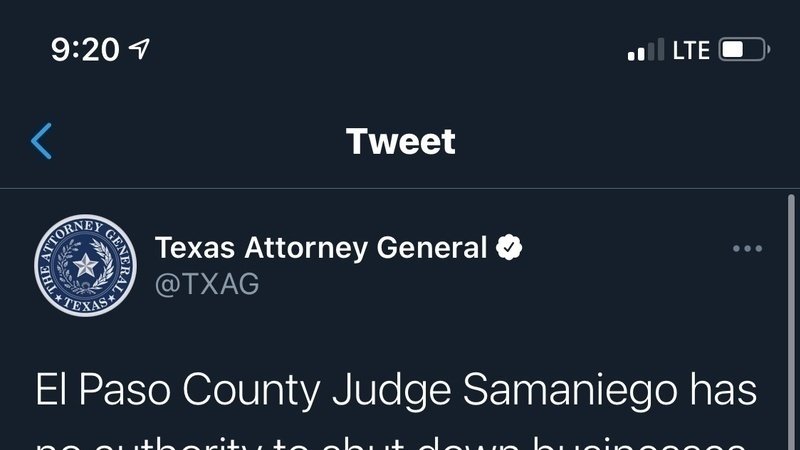The height and width of the screenshot is (450, 800).
Task: Tap the LTE network indicator
Action: 691,49
